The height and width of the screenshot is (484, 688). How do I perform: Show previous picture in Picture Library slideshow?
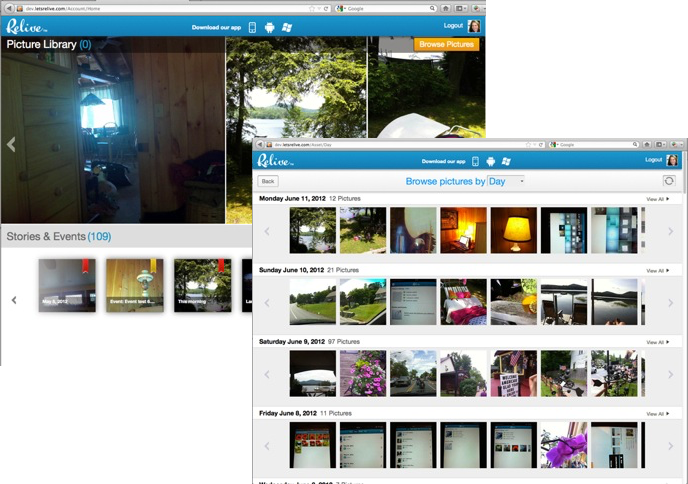tap(11, 144)
